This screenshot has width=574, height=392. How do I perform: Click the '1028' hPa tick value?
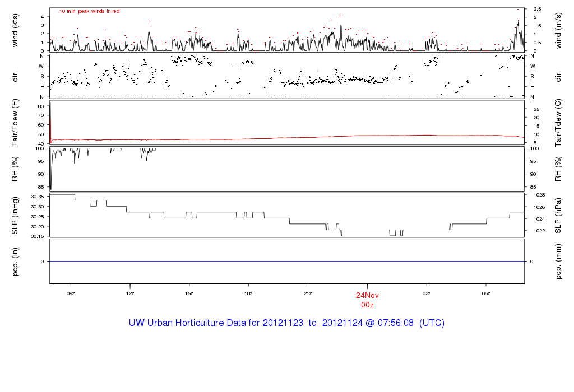[539, 195]
